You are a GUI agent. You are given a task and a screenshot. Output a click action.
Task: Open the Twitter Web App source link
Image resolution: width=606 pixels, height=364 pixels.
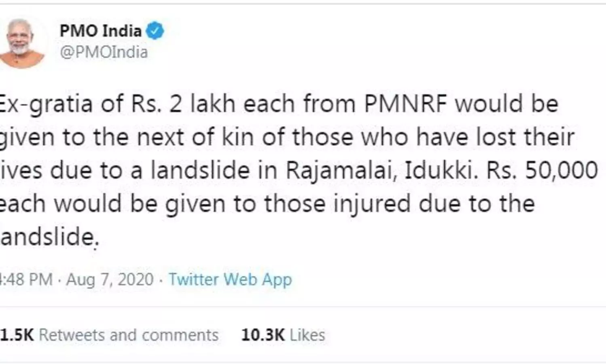[230, 279]
